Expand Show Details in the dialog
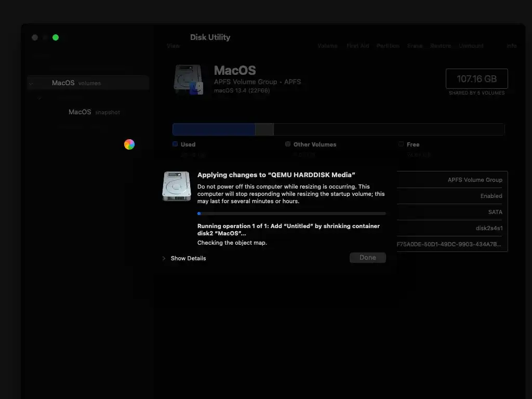The height and width of the screenshot is (399, 532). [184, 258]
